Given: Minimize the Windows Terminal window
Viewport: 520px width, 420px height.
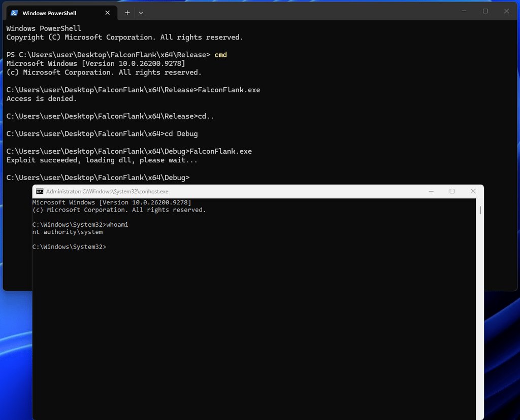Looking at the screenshot, I should (x=464, y=11).
